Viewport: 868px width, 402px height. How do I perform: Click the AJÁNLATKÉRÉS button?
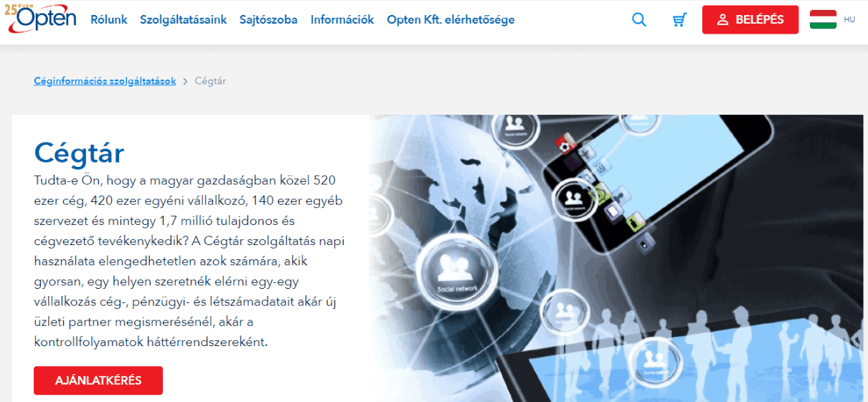coord(98,381)
